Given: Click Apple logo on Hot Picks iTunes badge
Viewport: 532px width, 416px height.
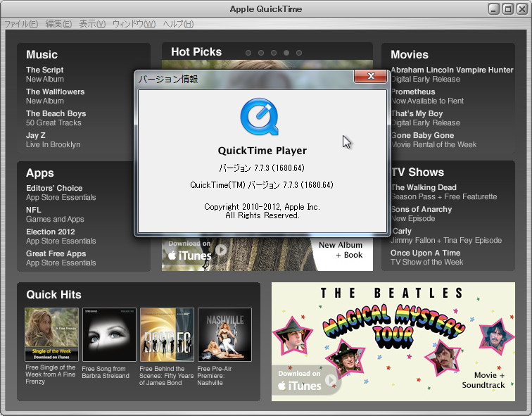Looking at the screenshot, I should pyautogui.click(x=172, y=256).
